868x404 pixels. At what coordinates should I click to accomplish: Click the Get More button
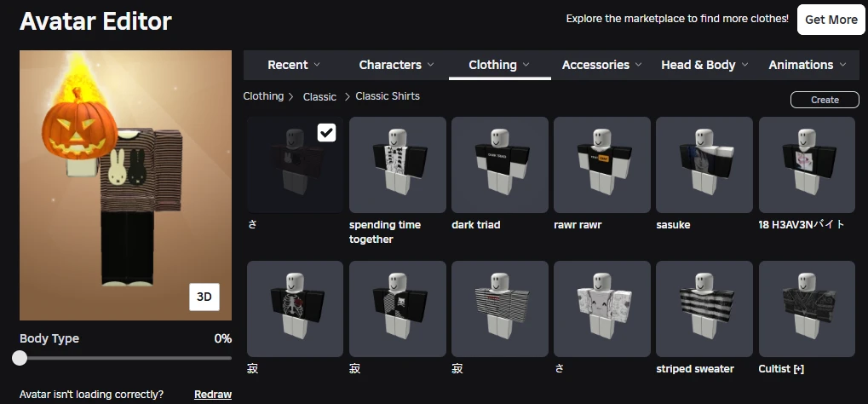(x=831, y=20)
